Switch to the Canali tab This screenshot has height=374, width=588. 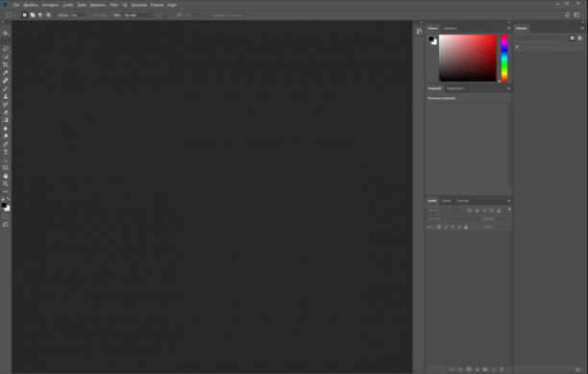click(x=446, y=201)
